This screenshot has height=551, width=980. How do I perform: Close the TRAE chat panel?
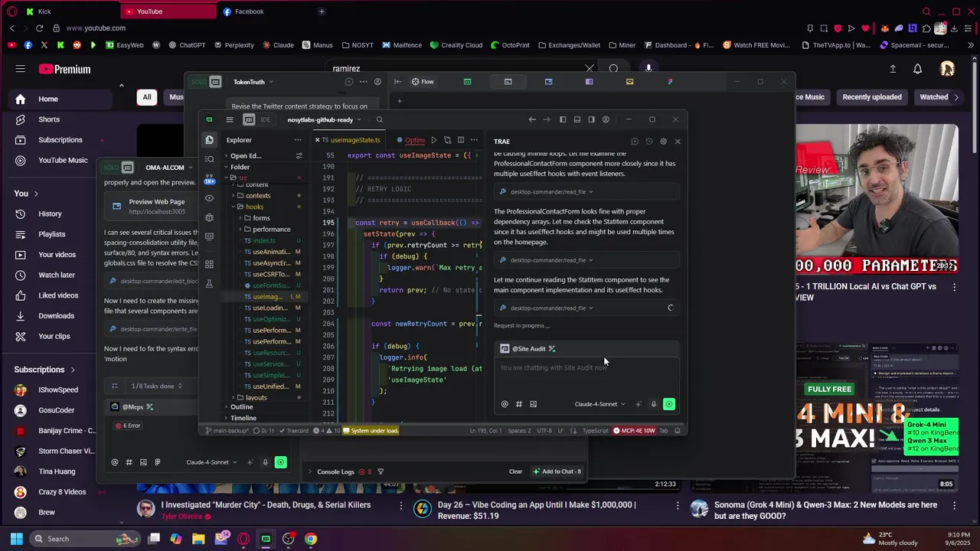(x=678, y=142)
